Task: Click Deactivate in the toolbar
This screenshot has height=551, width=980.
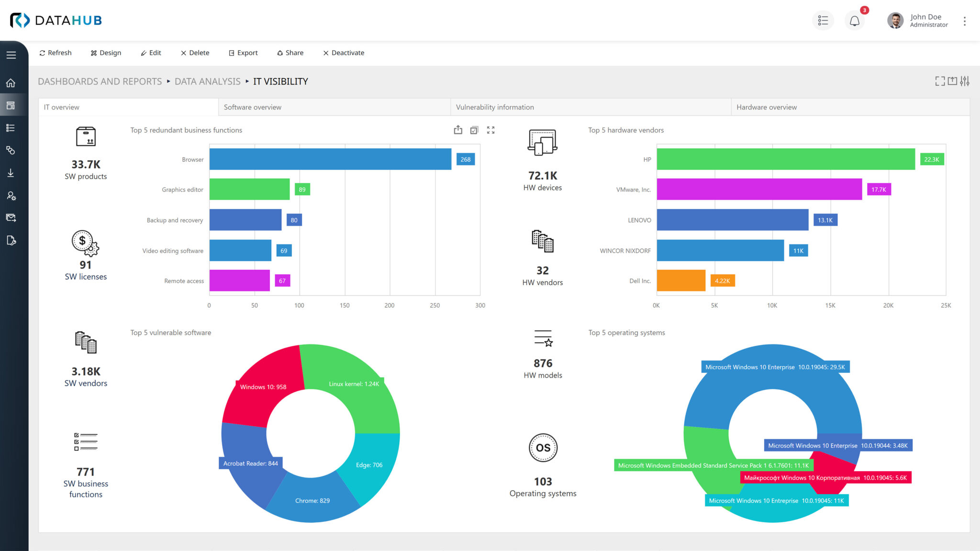Action: click(344, 53)
